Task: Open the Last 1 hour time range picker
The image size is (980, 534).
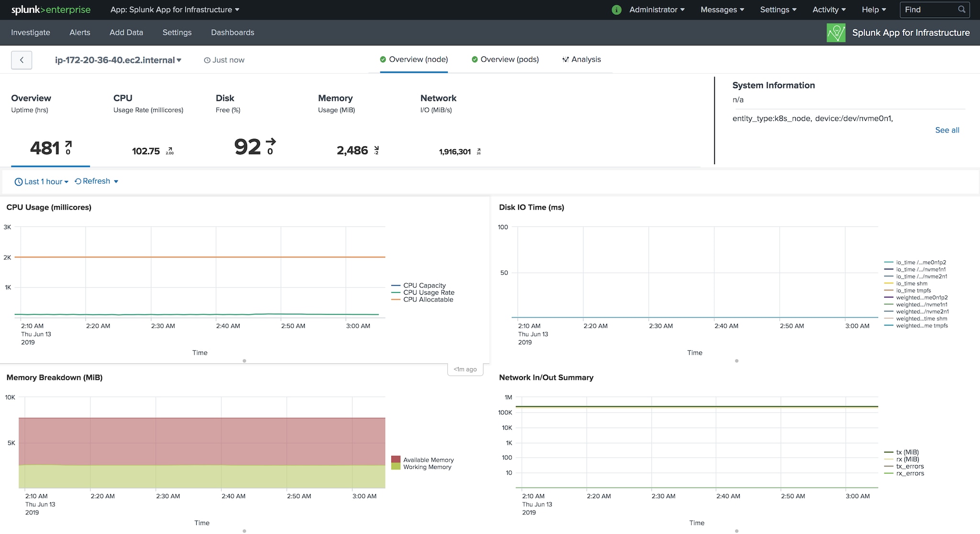Action: [42, 182]
